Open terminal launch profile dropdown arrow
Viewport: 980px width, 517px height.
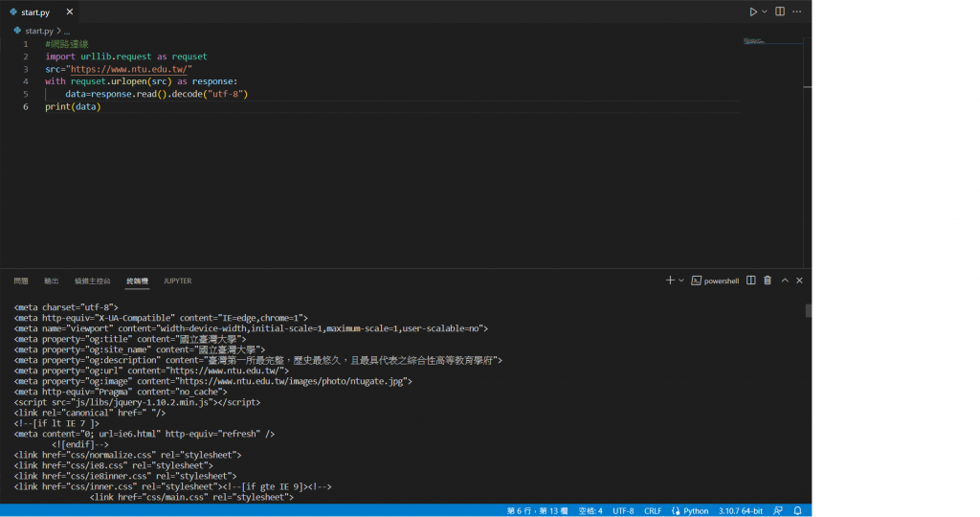tap(681, 281)
